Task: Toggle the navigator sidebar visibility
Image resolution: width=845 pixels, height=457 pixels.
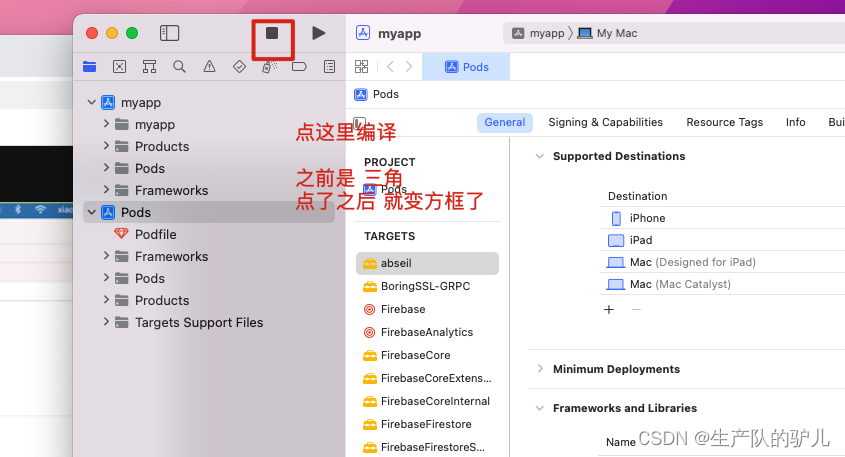Action: (169, 33)
